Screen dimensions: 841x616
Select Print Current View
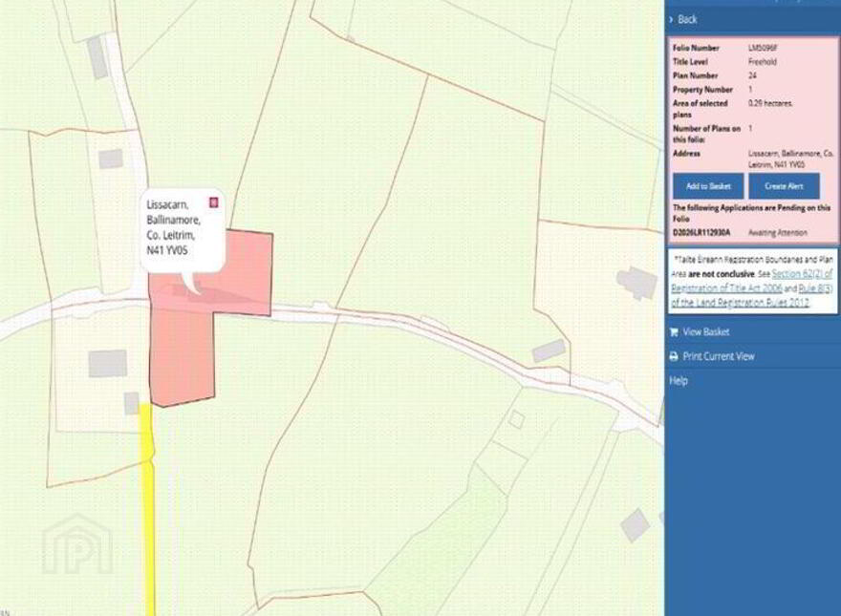coord(718,356)
